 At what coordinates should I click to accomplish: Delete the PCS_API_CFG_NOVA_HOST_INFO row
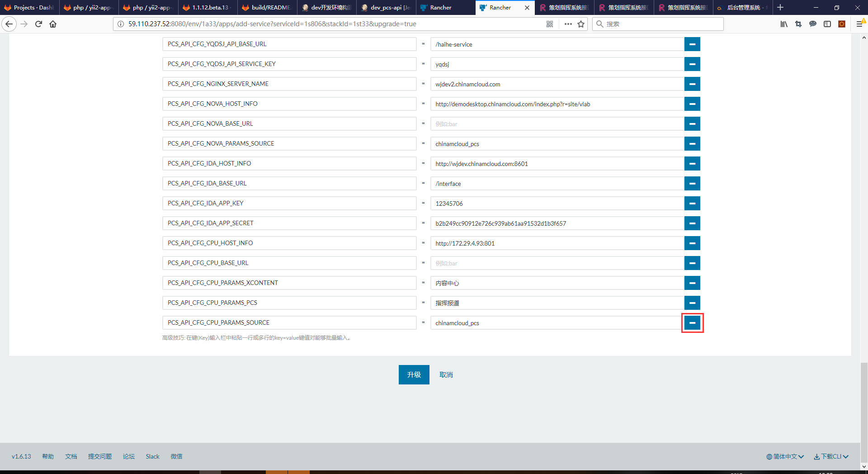pos(692,104)
